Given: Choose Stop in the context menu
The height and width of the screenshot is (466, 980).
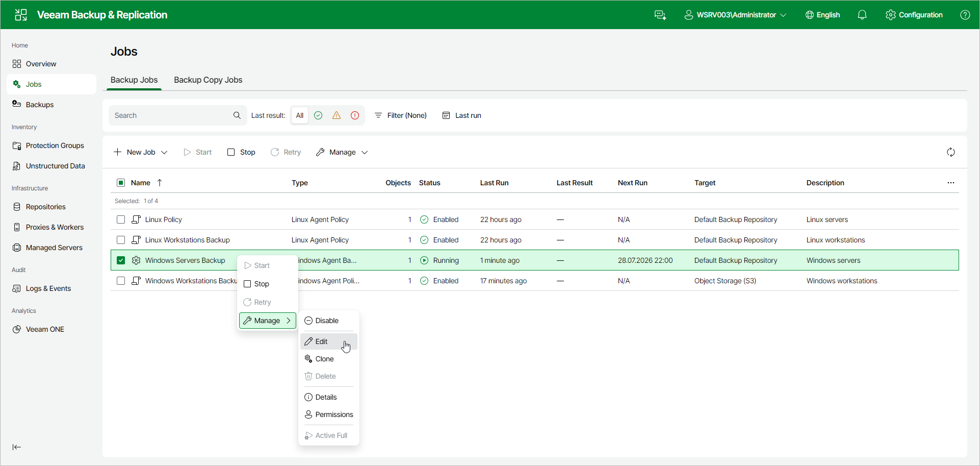Looking at the screenshot, I should (x=268, y=284).
